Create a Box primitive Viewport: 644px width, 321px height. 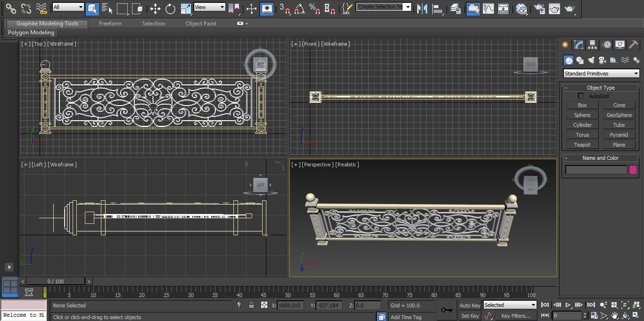(582, 105)
